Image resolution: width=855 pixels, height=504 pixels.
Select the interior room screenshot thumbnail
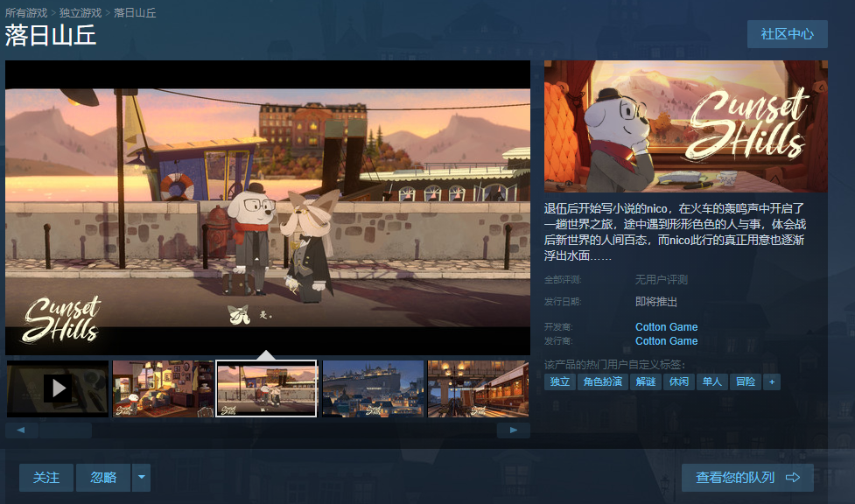163,388
